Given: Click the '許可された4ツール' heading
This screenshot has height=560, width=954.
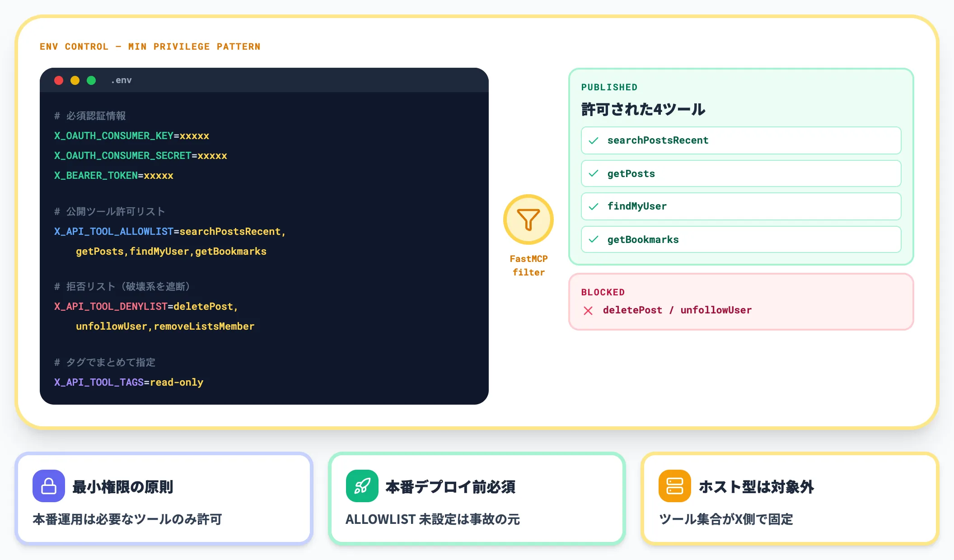Looking at the screenshot, I should pos(643,109).
